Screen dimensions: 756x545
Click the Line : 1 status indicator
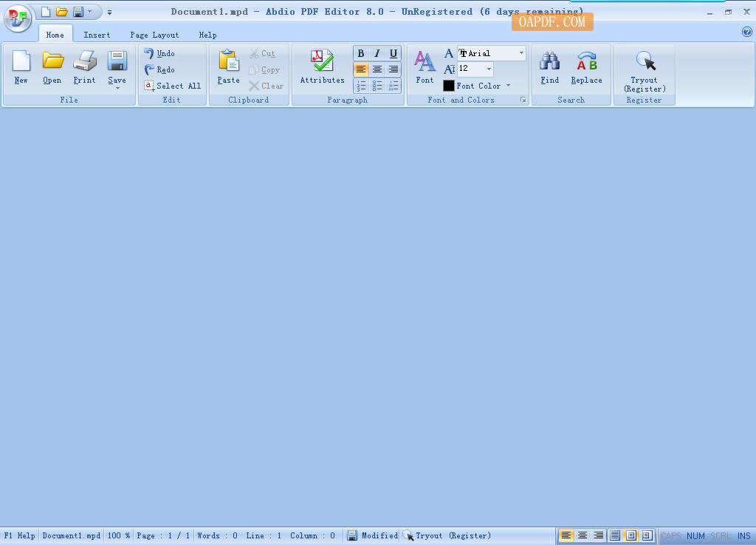[264, 536]
